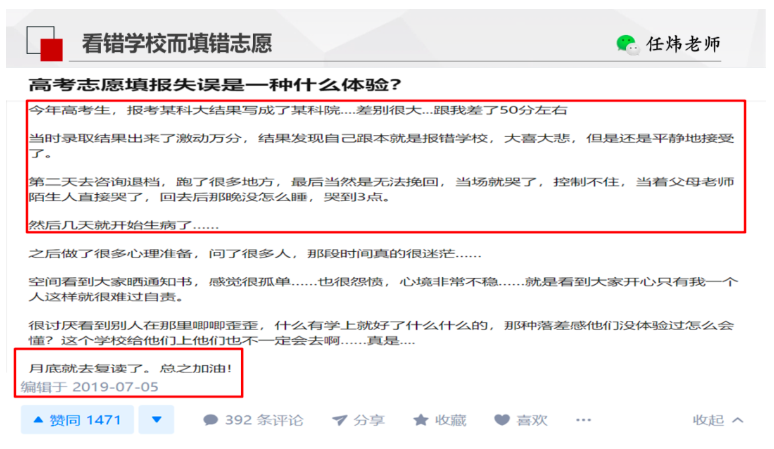
Task: Click the paragraph starting 今年高考生
Action: (297, 110)
